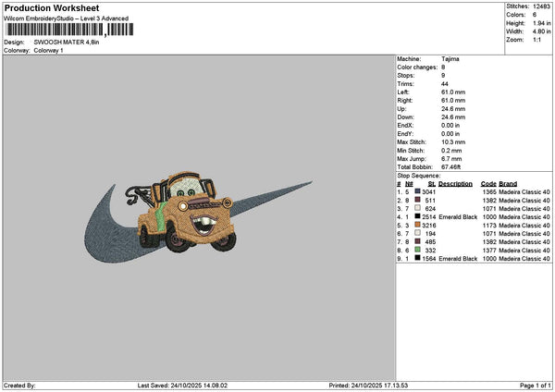Screen dimensions: 555x392
Task: Click the barcode under the worksheet title
Action: click(69, 30)
